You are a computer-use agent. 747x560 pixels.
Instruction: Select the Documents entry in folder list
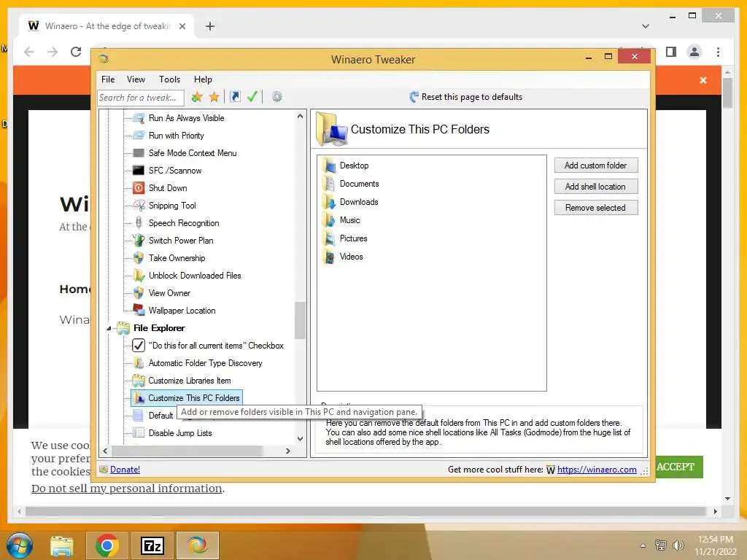pos(359,184)
